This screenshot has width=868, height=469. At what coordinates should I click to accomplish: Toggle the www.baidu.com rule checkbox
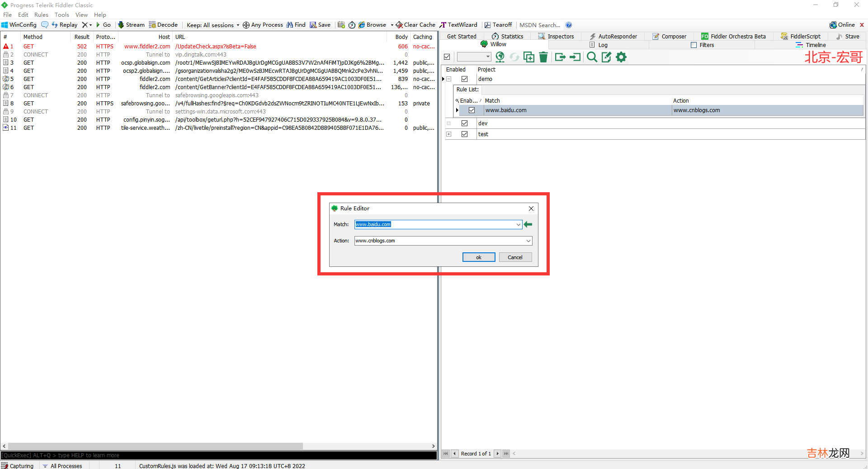pos(472,110)
